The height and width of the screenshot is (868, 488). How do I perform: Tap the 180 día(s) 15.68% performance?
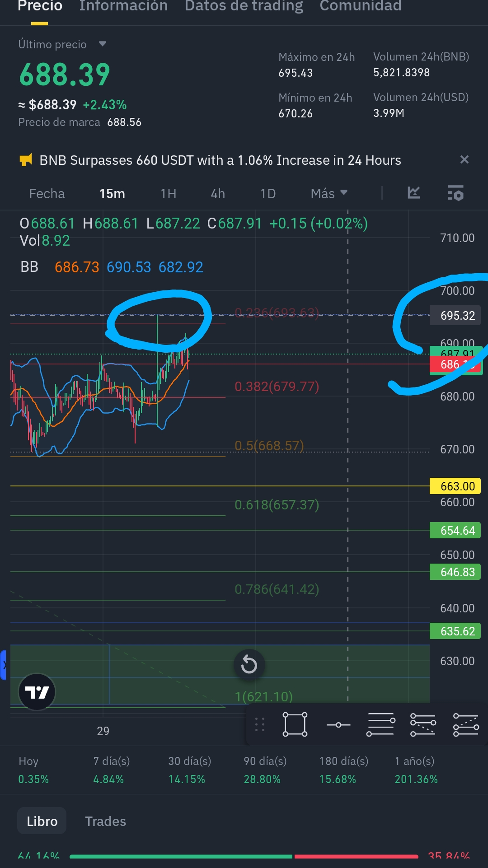coord(343,770)
